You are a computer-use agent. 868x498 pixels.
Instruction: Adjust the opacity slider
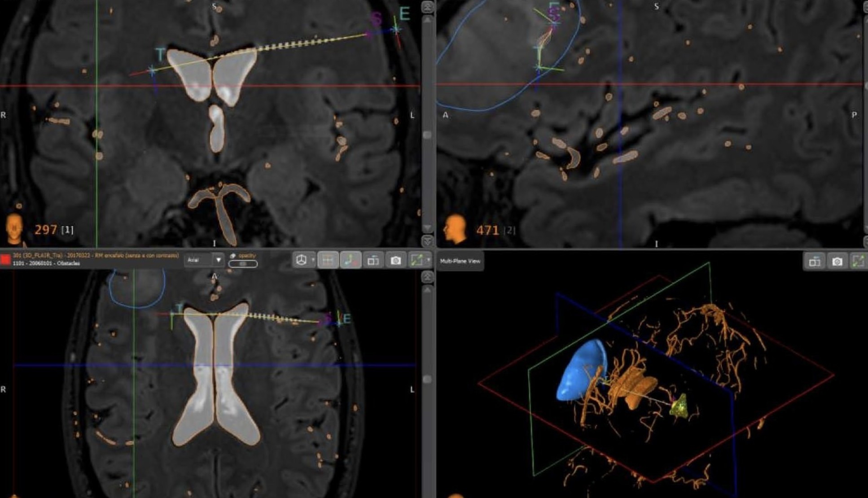tap(243, 264)
